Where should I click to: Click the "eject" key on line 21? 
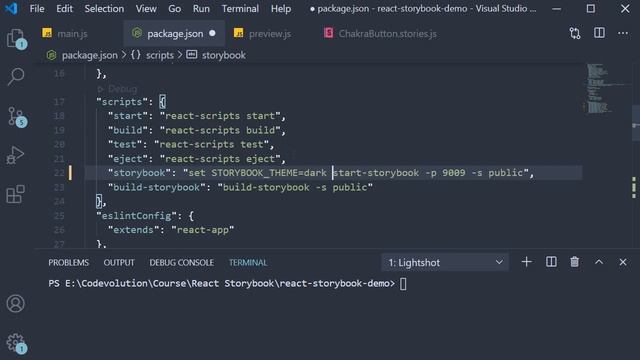128,159
